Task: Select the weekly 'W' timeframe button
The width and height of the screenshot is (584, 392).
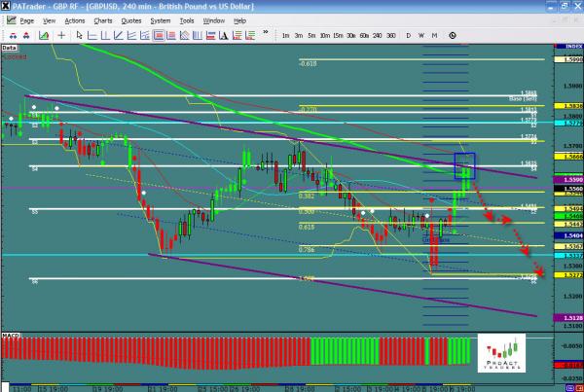Action: tap(420, 35)
